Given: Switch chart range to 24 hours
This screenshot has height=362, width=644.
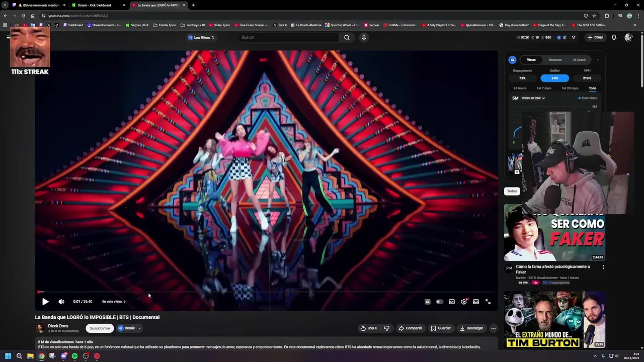Looking at the screenshot, I should point(520,88).
